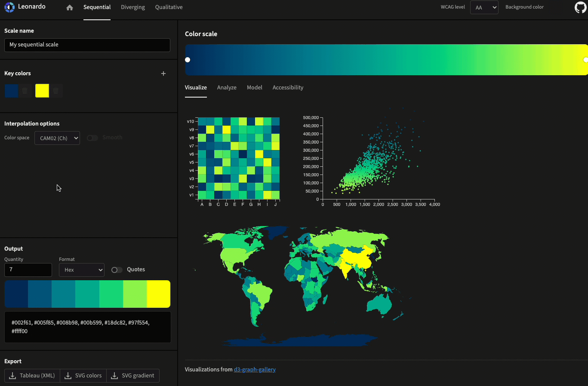Viewport: 588px width, 386px height.
Task: Follow the d3-graph-gallery link
Action: tap(255, 370)
